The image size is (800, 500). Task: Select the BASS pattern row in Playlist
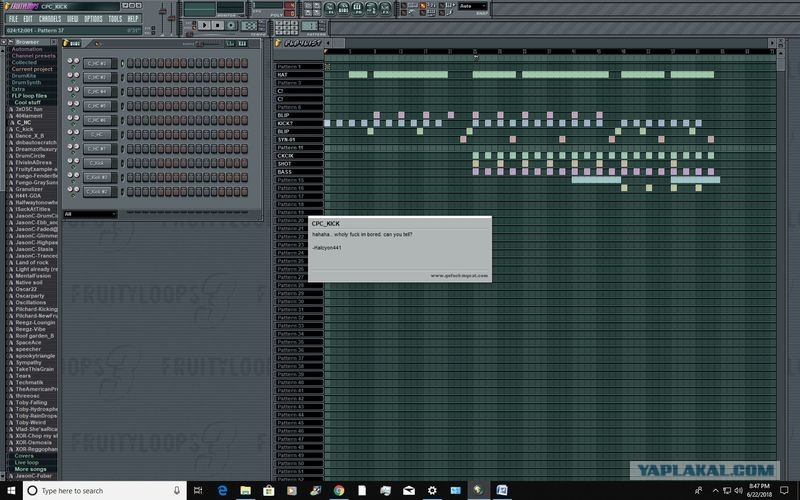299,172
